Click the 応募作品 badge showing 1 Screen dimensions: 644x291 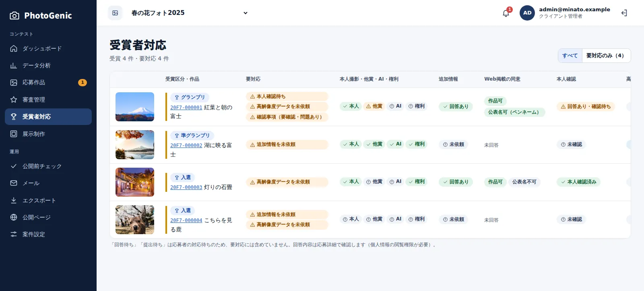[83, 82]
